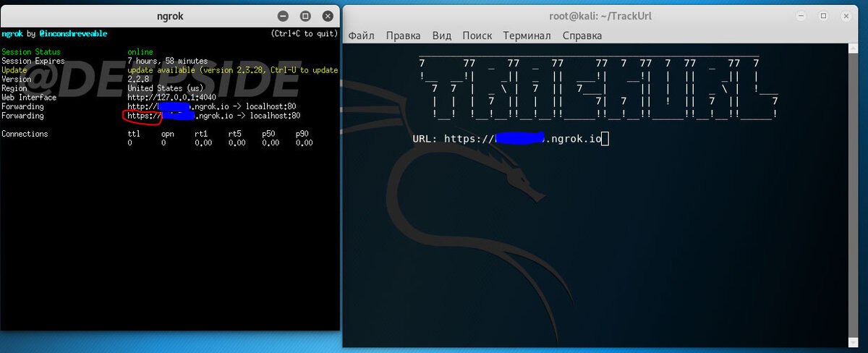
Task: Click the ngrok window title bar
Action: click(170, 15)
